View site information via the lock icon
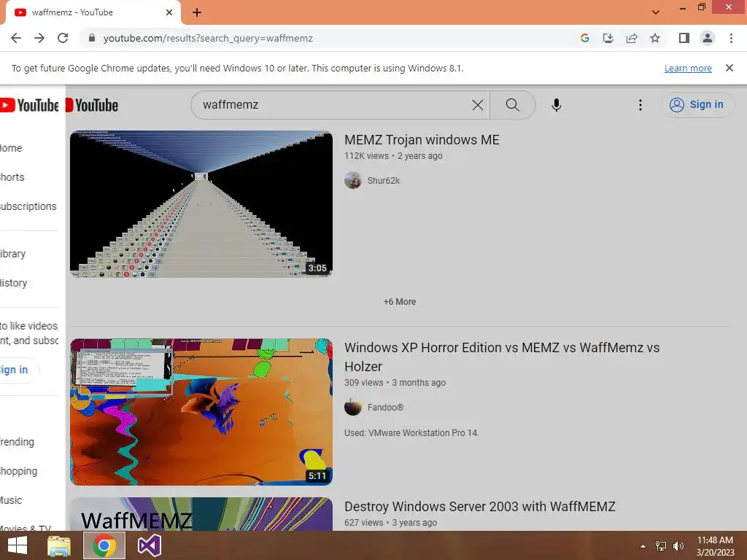Screen dimensions: 747x560 [92, 38]
